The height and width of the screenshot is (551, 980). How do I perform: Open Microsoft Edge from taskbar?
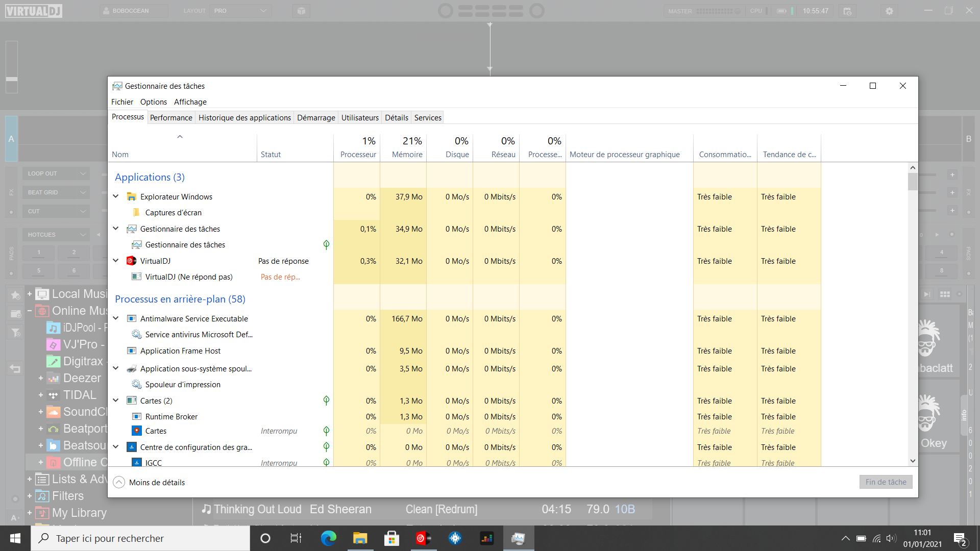click(328, 538)
